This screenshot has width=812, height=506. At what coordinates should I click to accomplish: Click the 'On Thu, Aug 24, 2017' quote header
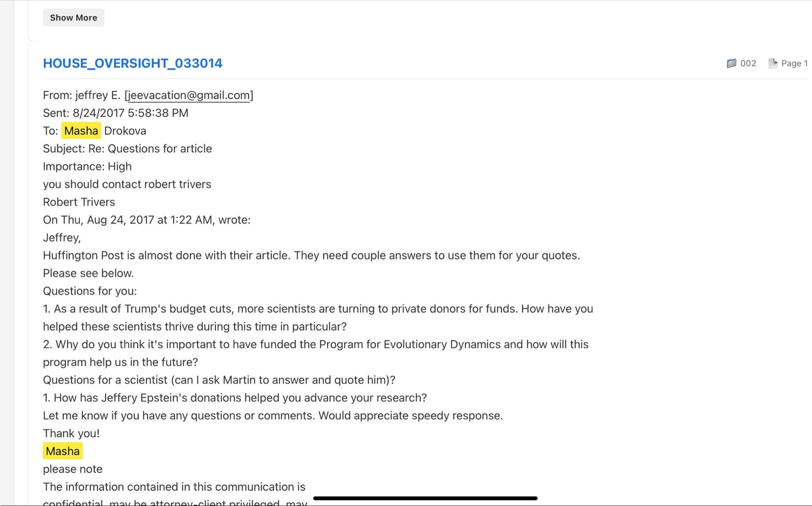click(146, 220)
